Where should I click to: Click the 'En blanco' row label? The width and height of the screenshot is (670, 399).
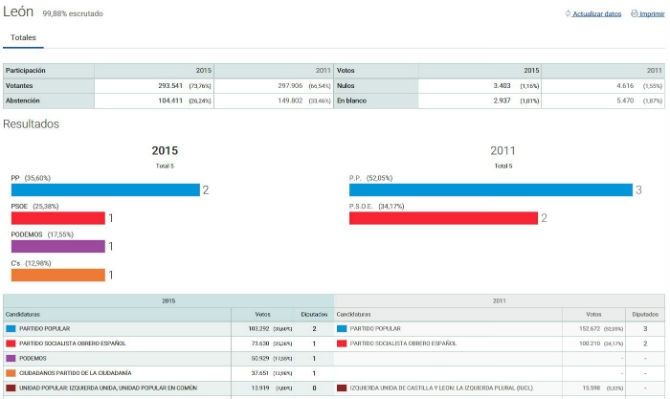[x=352, y=101]
